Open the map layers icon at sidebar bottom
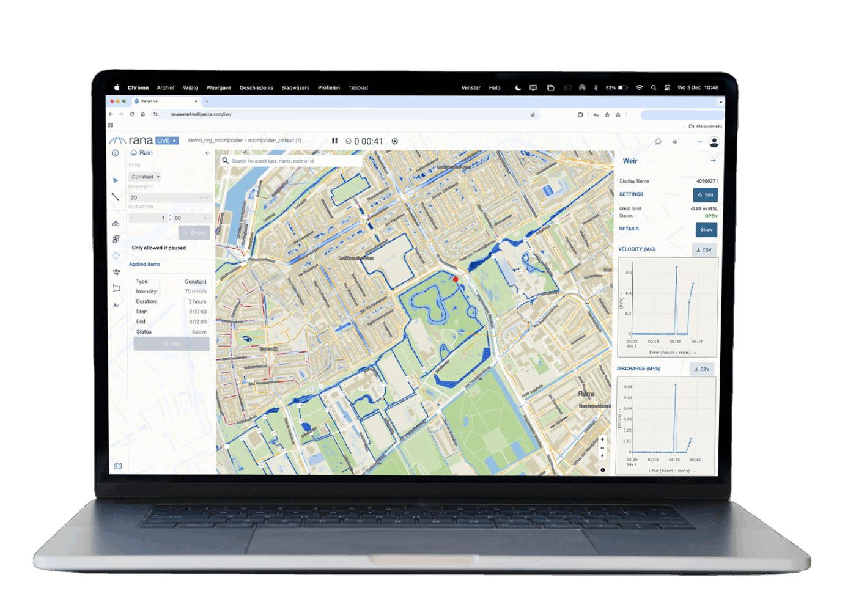856x616 pixels. 118,466
